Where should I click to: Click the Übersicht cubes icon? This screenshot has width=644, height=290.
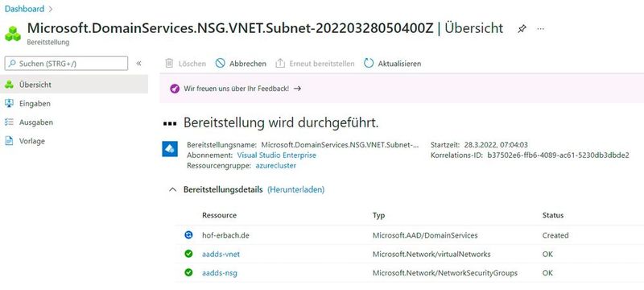[9, 85]
